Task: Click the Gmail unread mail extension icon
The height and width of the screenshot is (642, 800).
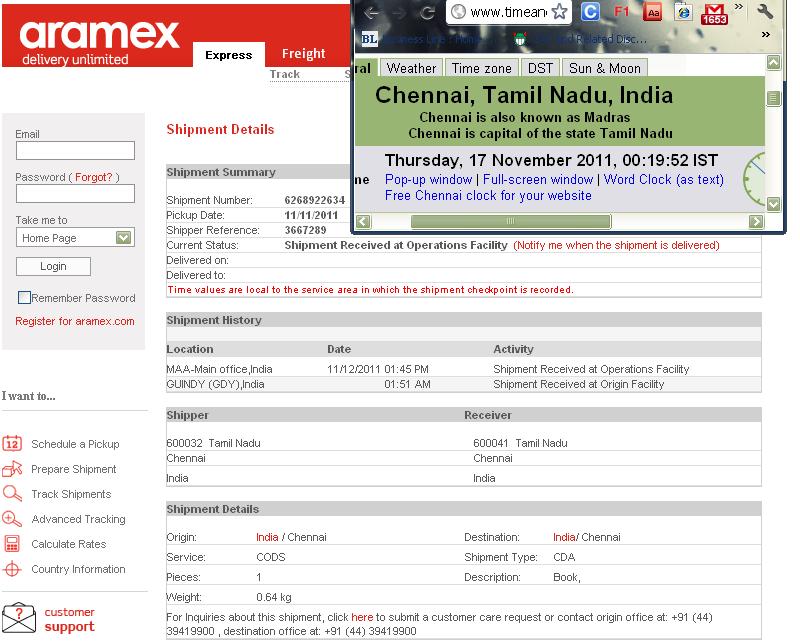Action: coord(714,13)
